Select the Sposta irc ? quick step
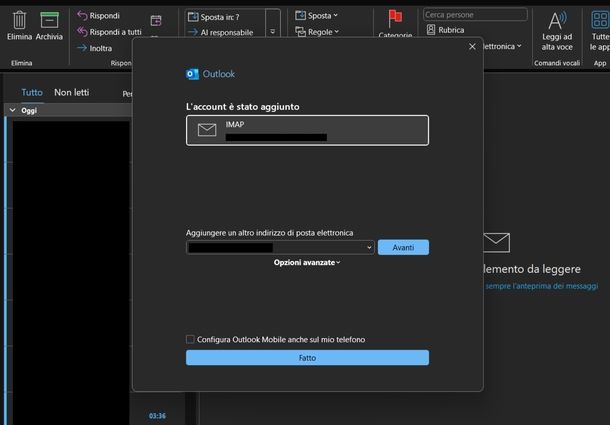The image size is (610, 425). 214,17
